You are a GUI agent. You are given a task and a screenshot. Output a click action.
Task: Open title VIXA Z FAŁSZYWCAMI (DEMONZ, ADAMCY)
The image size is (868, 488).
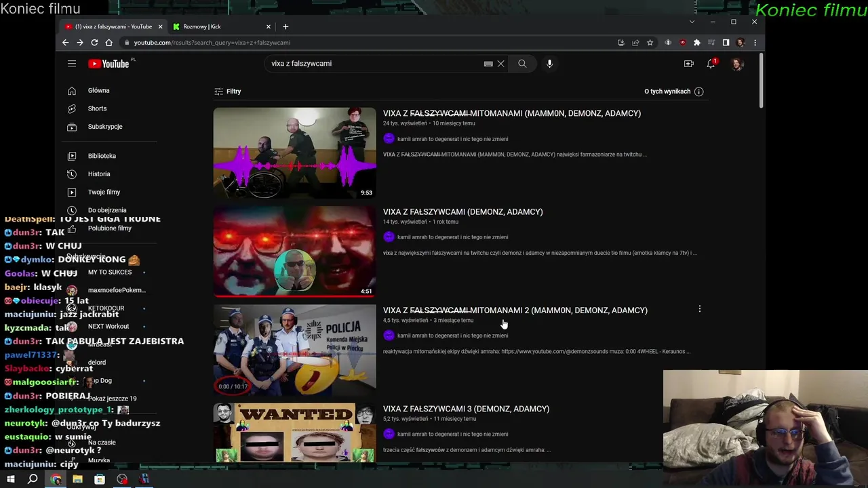[x=462, y=211]
